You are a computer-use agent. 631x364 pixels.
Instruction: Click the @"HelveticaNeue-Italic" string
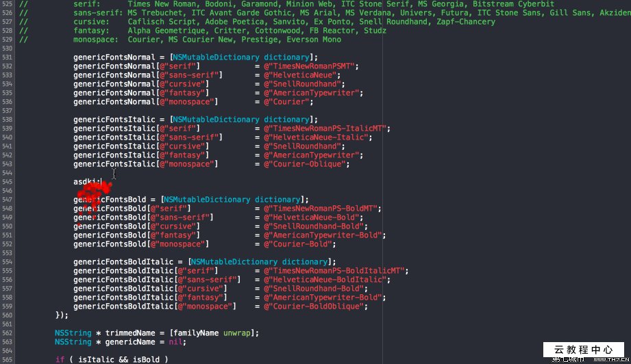click(316, 137)
